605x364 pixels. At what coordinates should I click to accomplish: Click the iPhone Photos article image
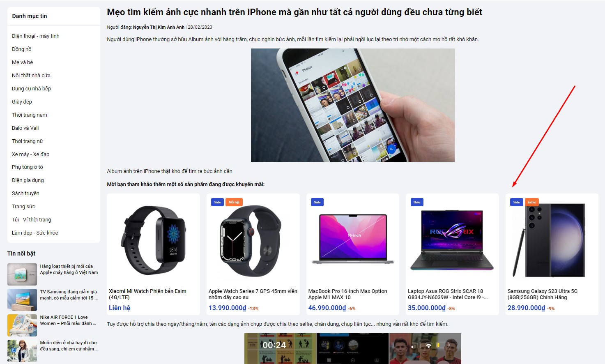(353, 105)
